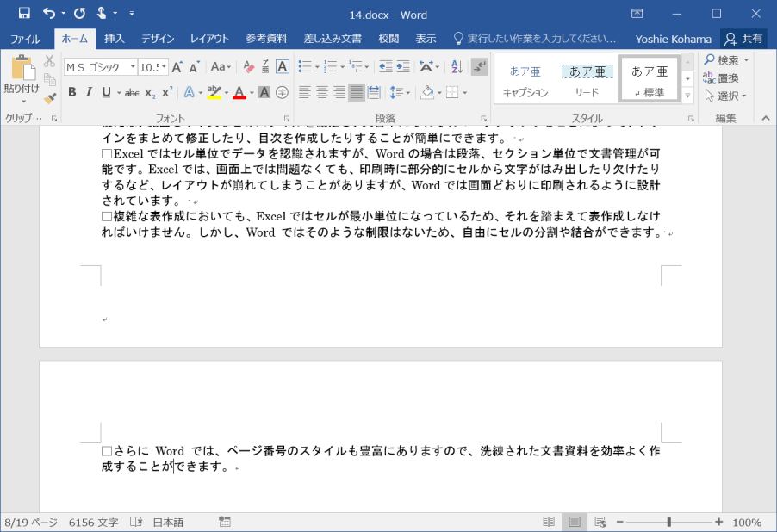The image size is (777, 532).
Task: Open font size dropdown 10.5
Action: pos(164,67)
